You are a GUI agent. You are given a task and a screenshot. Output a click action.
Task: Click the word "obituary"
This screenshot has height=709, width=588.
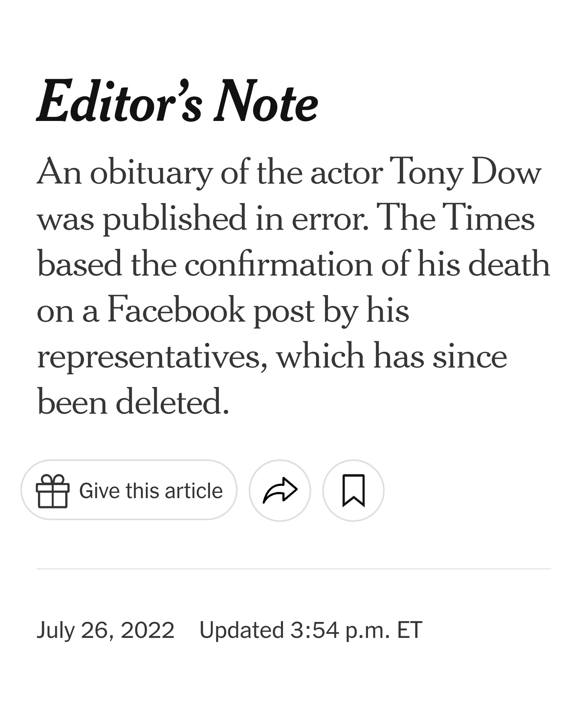tap(151, 172)
